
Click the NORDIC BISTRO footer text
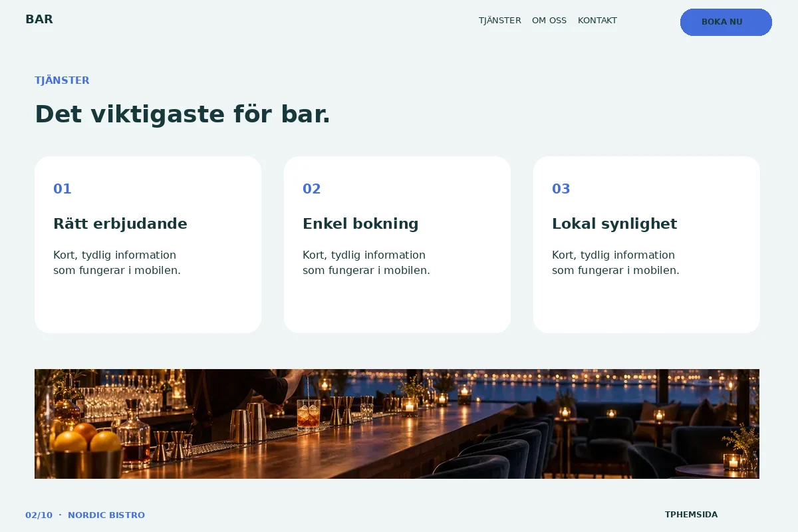106,515
